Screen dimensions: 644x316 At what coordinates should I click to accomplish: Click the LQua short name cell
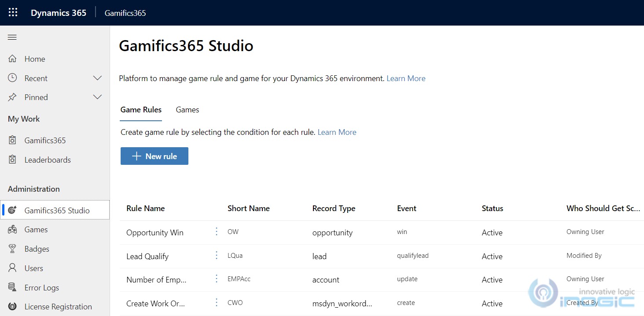click(235, 256)
